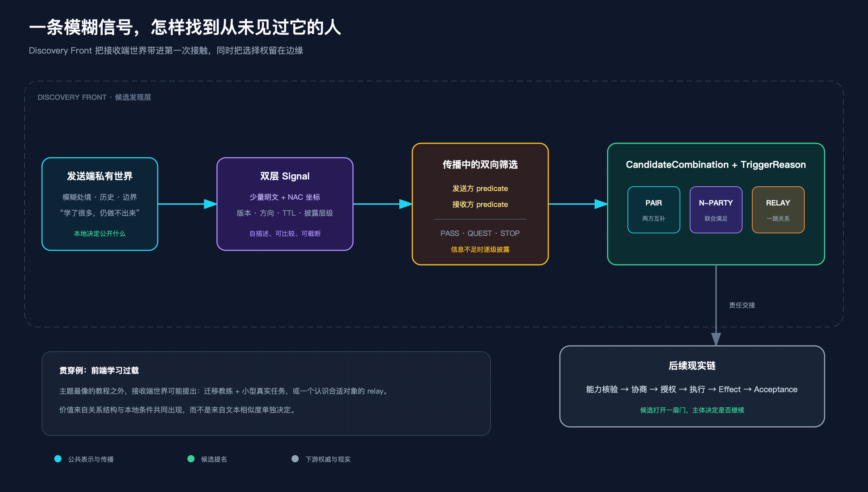Click the 发送端私有世界 box title

[100, 176]
